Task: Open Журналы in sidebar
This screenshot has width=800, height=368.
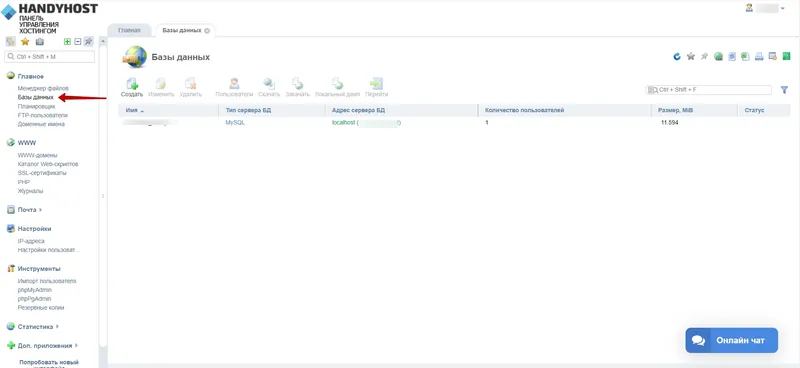Action: coord(30,191)
